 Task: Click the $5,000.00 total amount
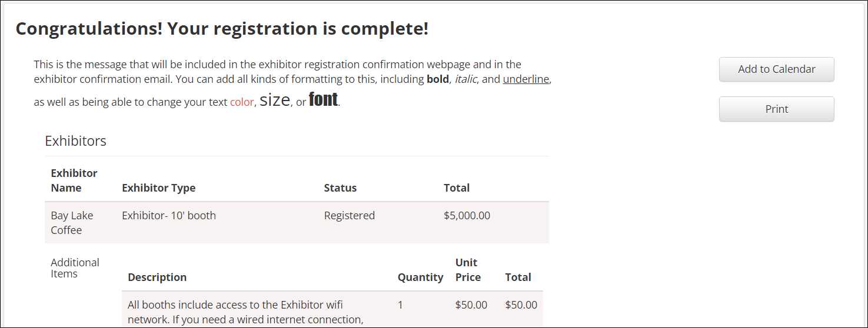[x=467, y=216]
